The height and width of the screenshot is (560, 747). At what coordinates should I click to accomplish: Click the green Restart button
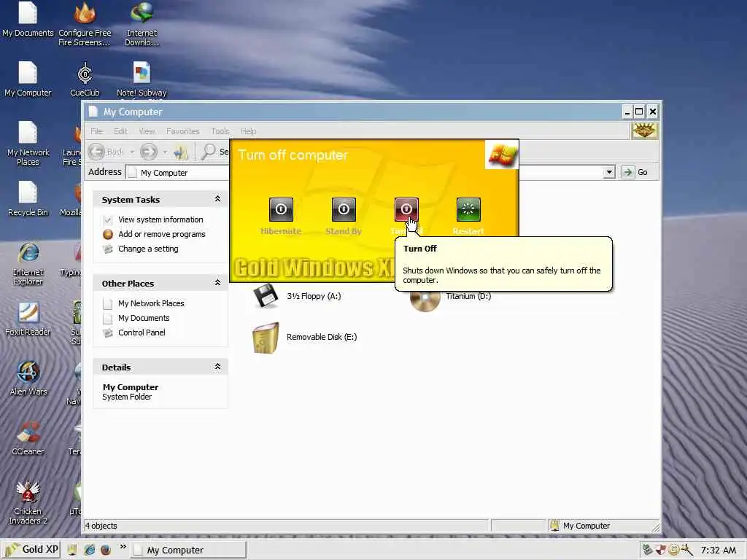tap(468, 209)
